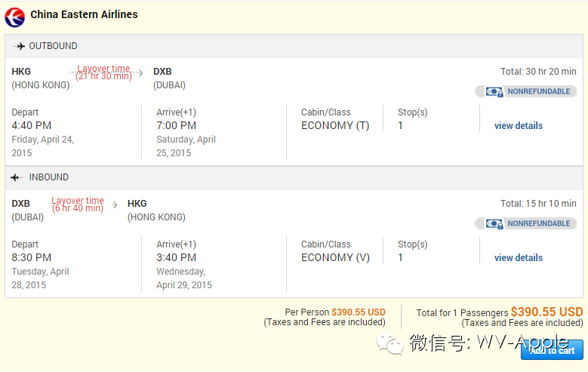Open view details for outbound flight
588x372 pixels.
pos(518,126)
